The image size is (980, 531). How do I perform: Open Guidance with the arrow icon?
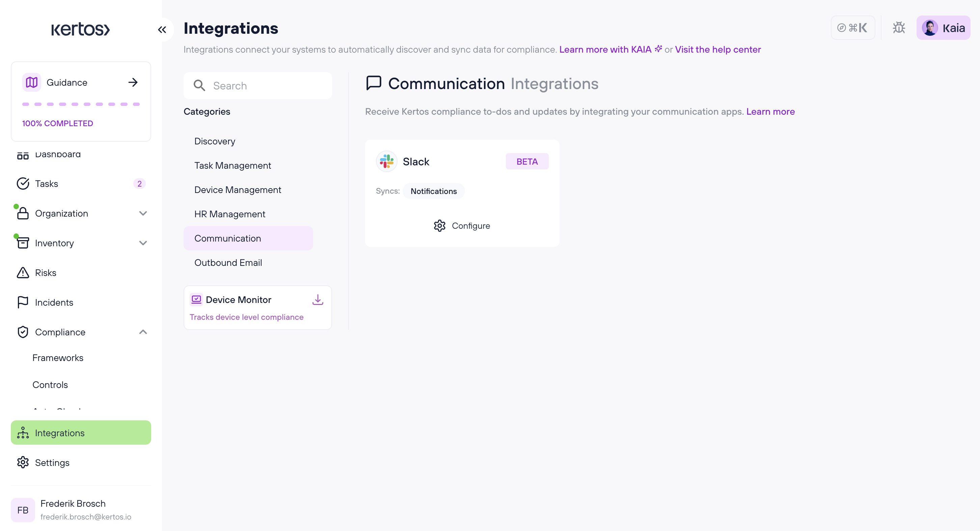pyautogui.click(x=133, y=83)
